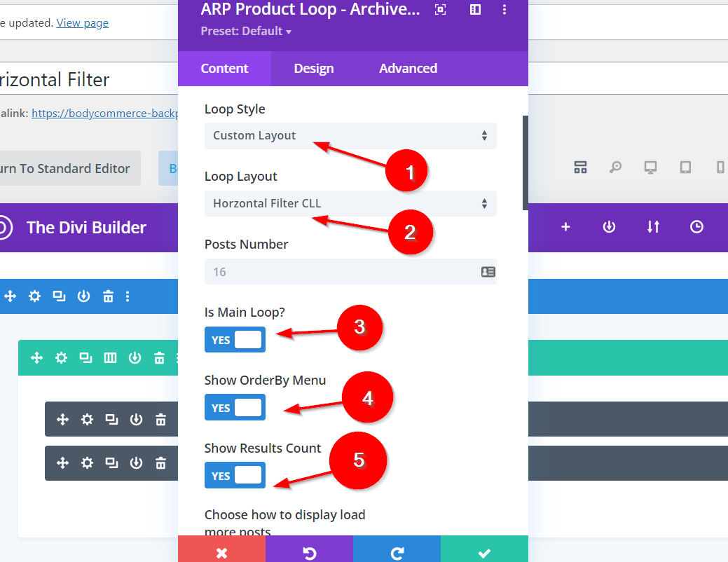Expand the Loop Layout dropdown
This screenshot has height=562, width=728.
pyautogui.click(x=350, y=204)
